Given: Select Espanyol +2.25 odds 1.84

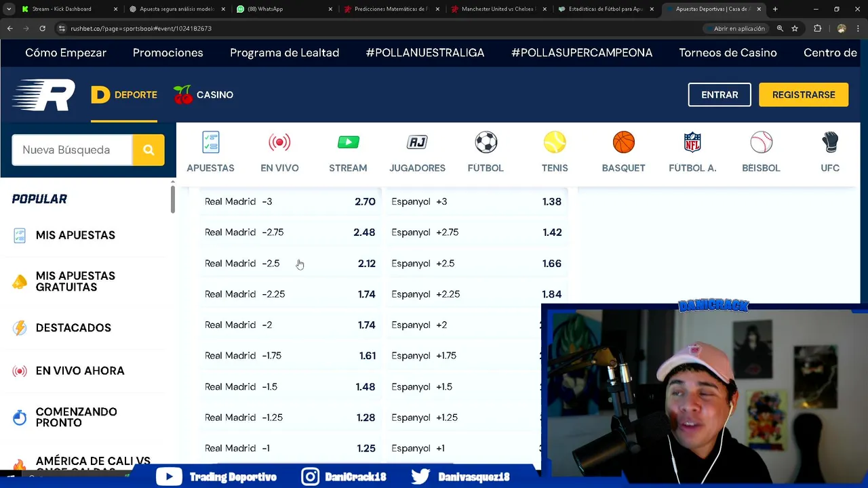Looking at the screenshot, I should click(x=477, y=294).
